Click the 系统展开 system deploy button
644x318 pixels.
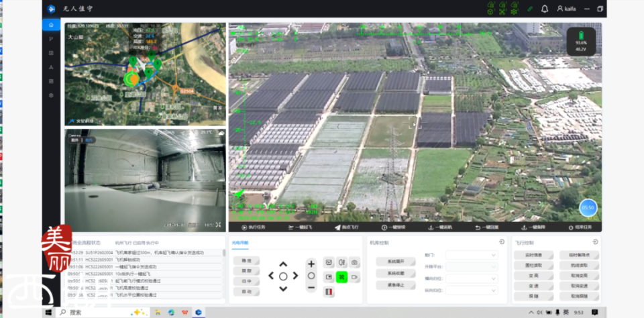[396, 262]
